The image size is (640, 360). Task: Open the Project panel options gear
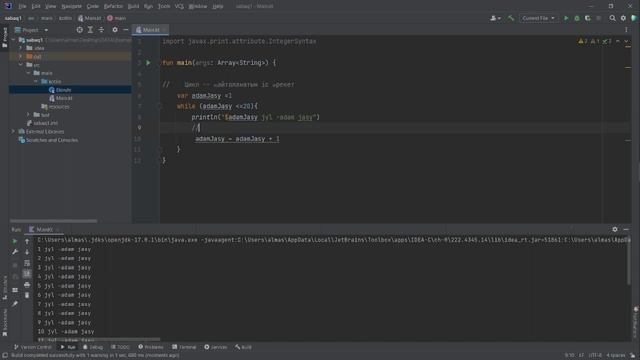pos(115,30)
